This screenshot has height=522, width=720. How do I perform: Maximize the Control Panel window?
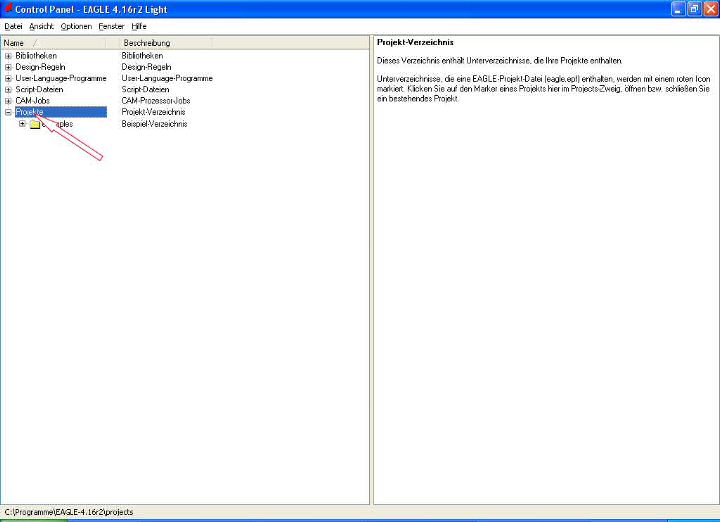pyautogui.click(x=693, y=8)
